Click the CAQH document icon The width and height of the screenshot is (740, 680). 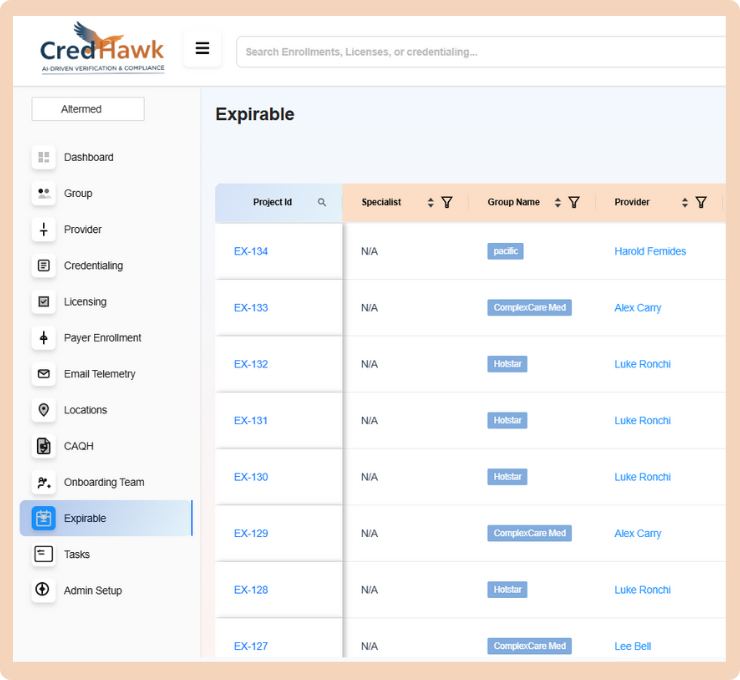[x=43, y=446]
